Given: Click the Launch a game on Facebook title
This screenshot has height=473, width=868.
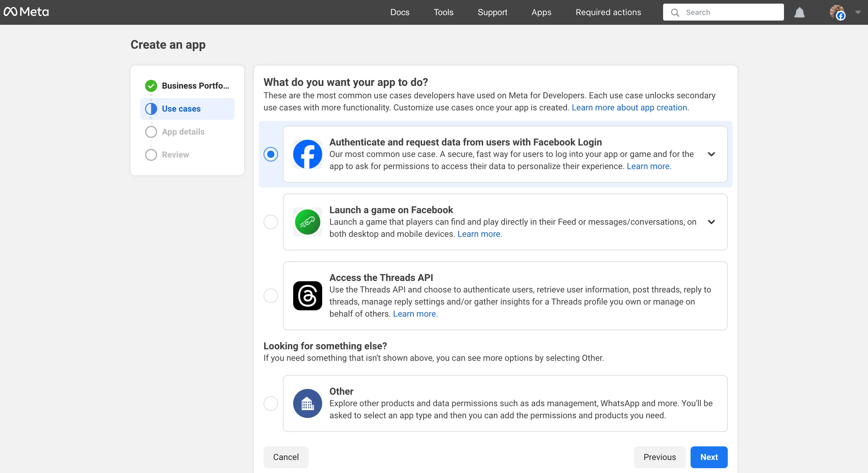Looking at the screenshot, I should pos(391,210).
